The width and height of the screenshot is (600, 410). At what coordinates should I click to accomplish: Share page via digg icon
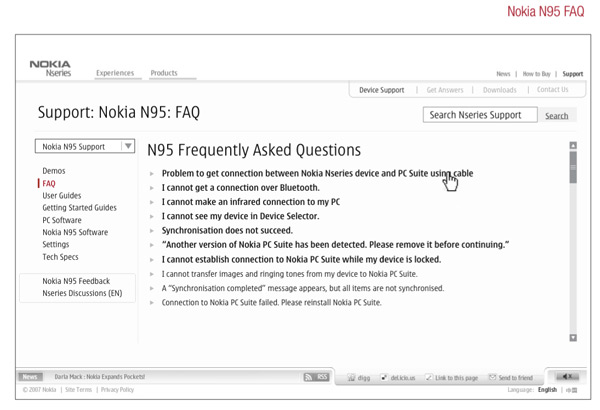click(351, 378)
